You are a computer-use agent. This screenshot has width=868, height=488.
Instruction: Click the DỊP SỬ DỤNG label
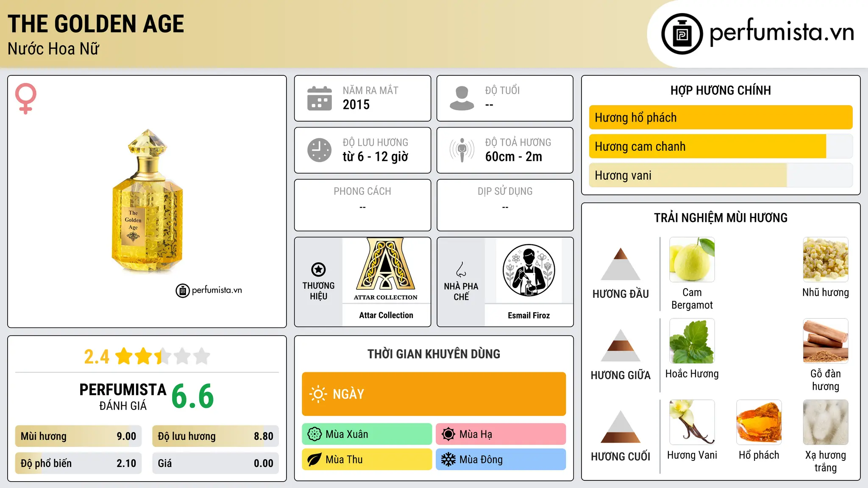coord(505,191)
